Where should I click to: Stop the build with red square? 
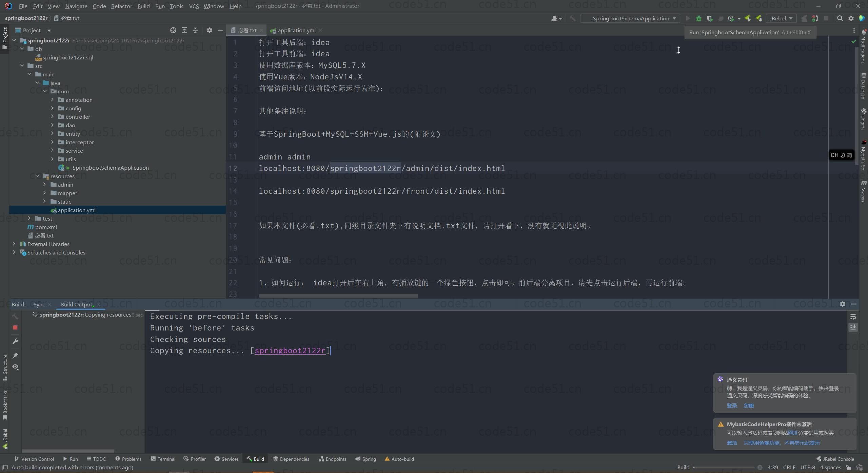click(15, 327)
